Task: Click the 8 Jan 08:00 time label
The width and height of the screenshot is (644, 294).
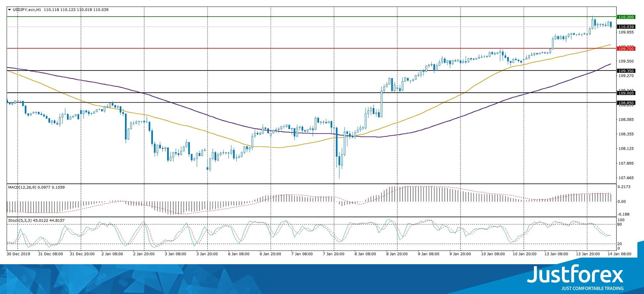Action: point(365,254)
